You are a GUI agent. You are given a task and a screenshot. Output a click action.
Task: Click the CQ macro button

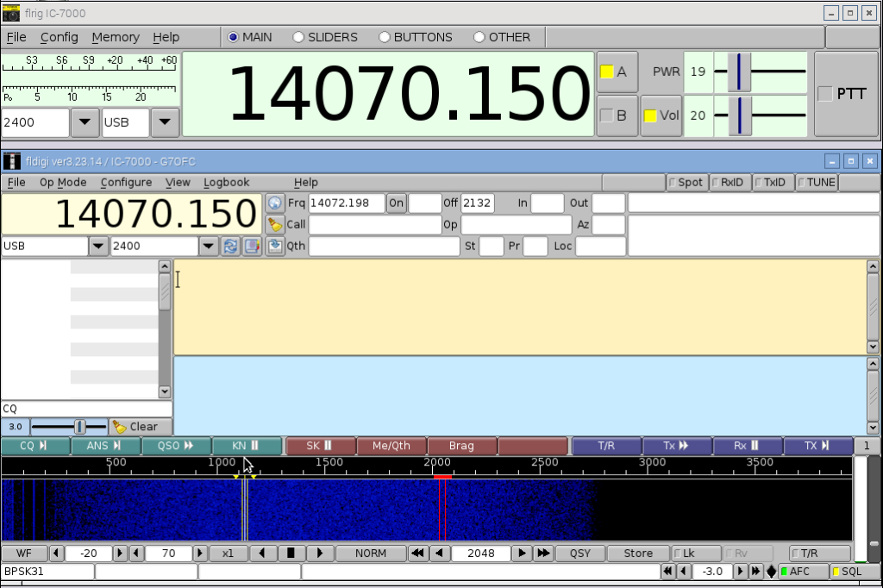33,447
